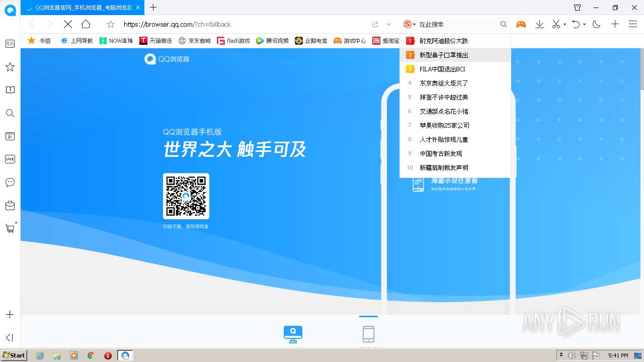This screenshot has width=644, height=362.
Task: Open the Windows Start menu
Action: click(14, 355)
